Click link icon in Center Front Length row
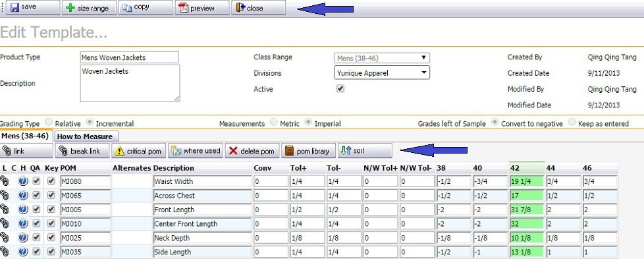644x259 pixels. 4,223
